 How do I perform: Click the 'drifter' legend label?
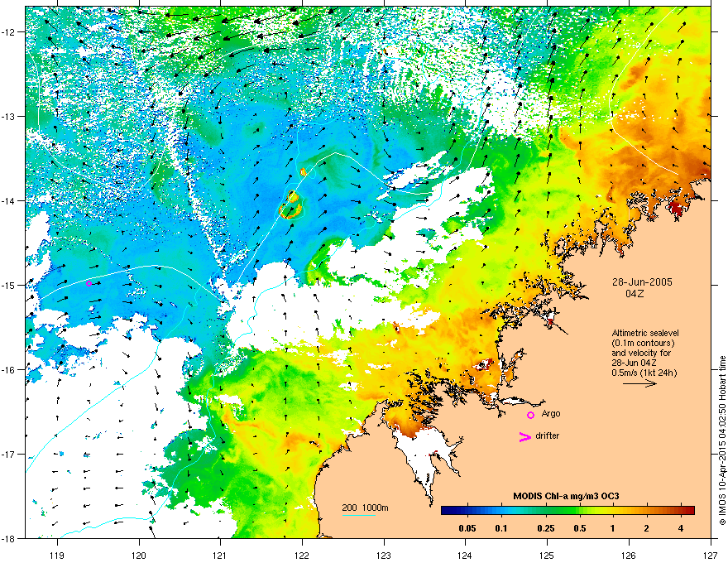(x=548, y=435)
